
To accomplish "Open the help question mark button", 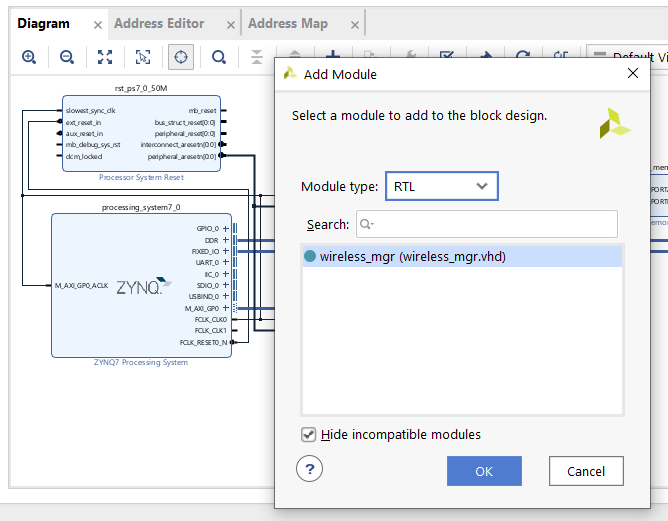I will [x=310, y=469].
